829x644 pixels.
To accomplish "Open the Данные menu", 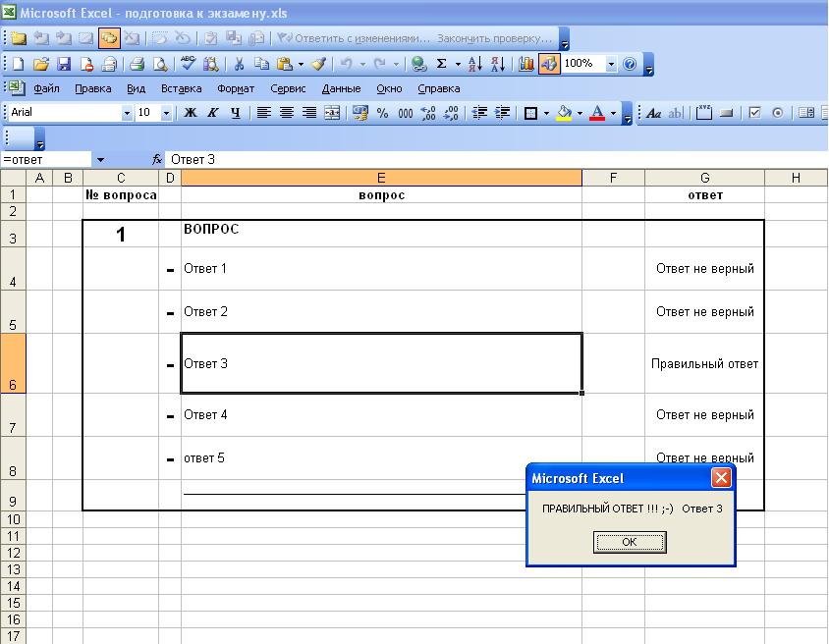I will tap(341, 88).
